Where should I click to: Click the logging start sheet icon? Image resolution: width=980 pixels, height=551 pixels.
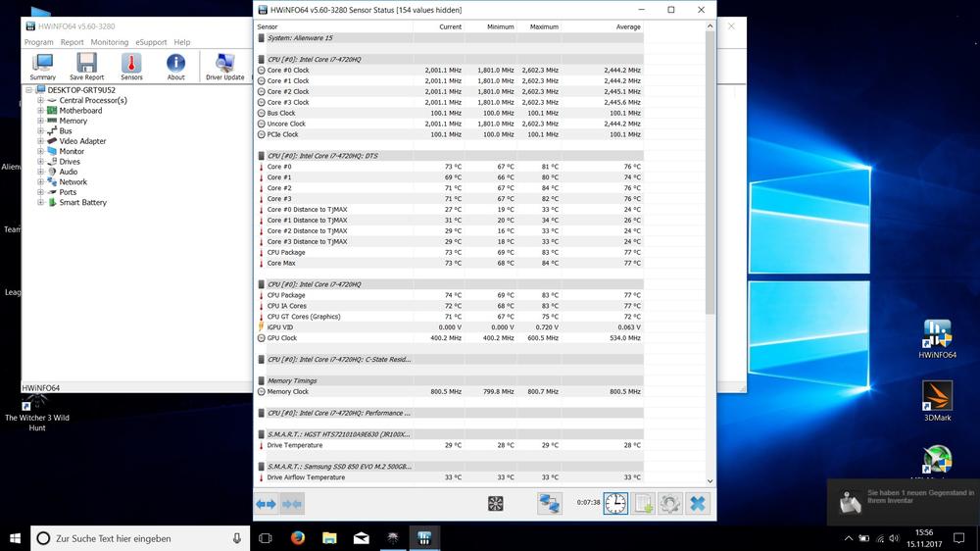(x=643, y=504)
